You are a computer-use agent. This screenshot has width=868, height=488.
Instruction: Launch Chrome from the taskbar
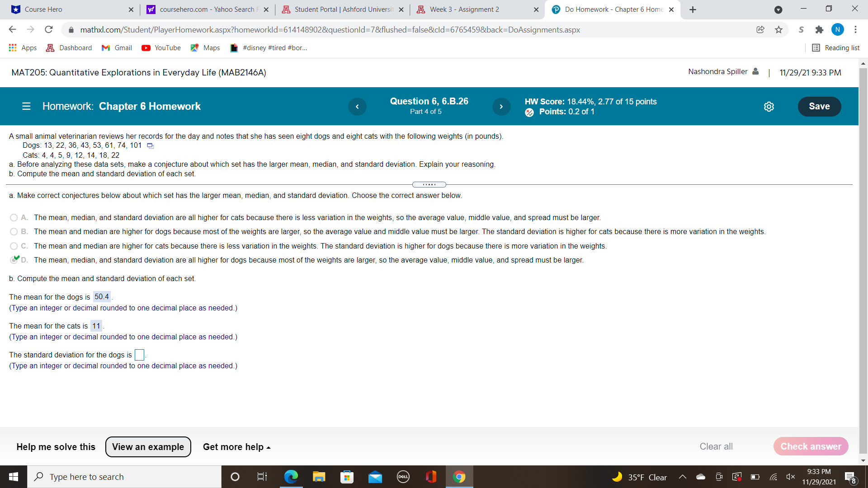[x=459, y=476]
